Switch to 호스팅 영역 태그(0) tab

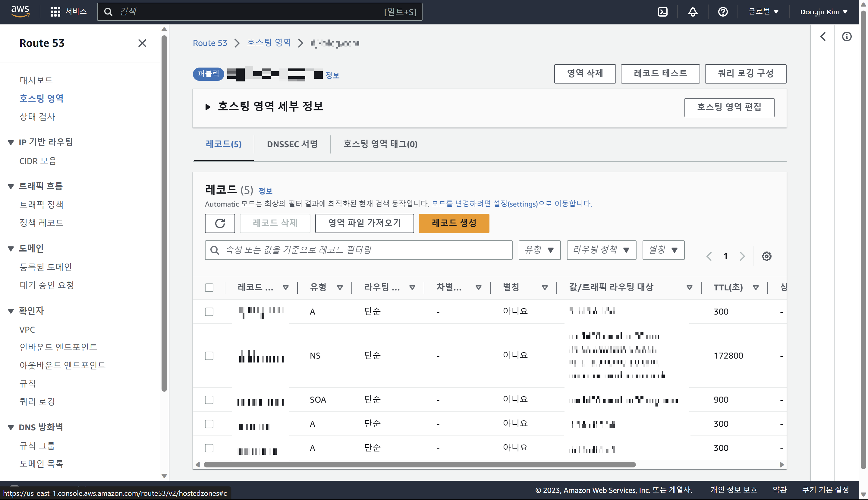380,144
